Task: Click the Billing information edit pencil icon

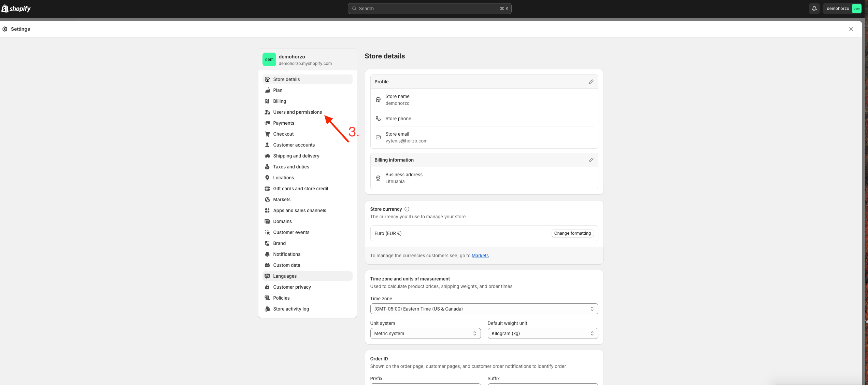Action: coord(591,160)
